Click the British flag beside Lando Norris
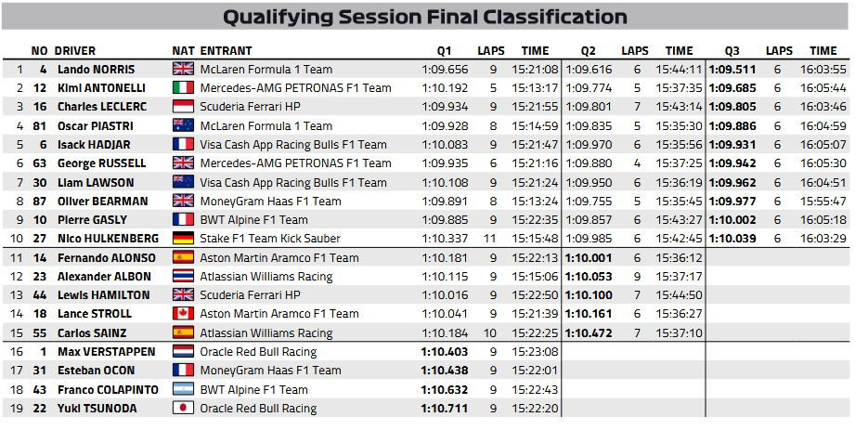 tap(182, 70)
